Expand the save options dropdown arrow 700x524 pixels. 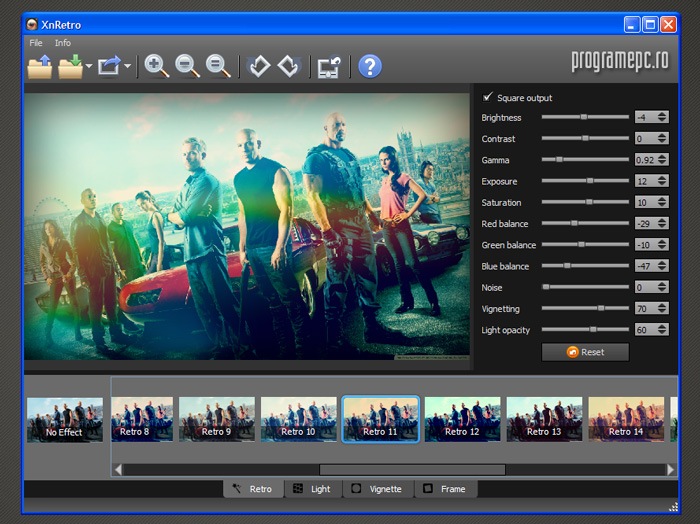click(89, 66)
